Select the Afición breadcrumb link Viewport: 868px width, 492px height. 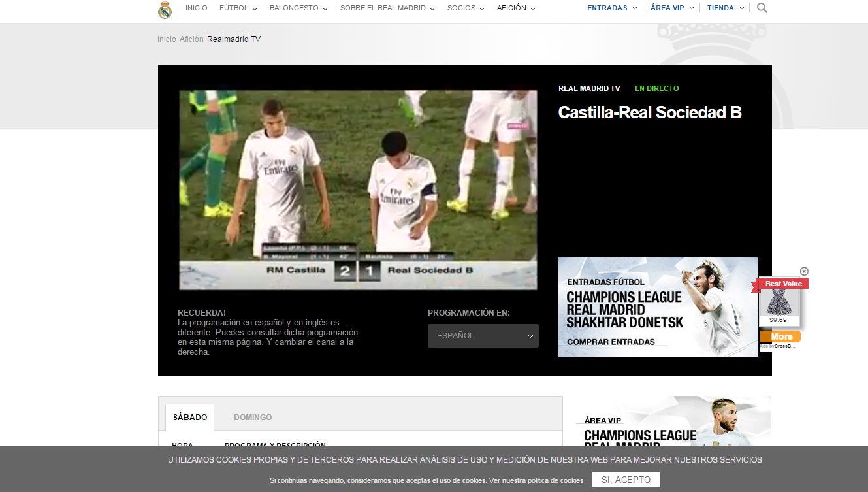coord(191,39)
